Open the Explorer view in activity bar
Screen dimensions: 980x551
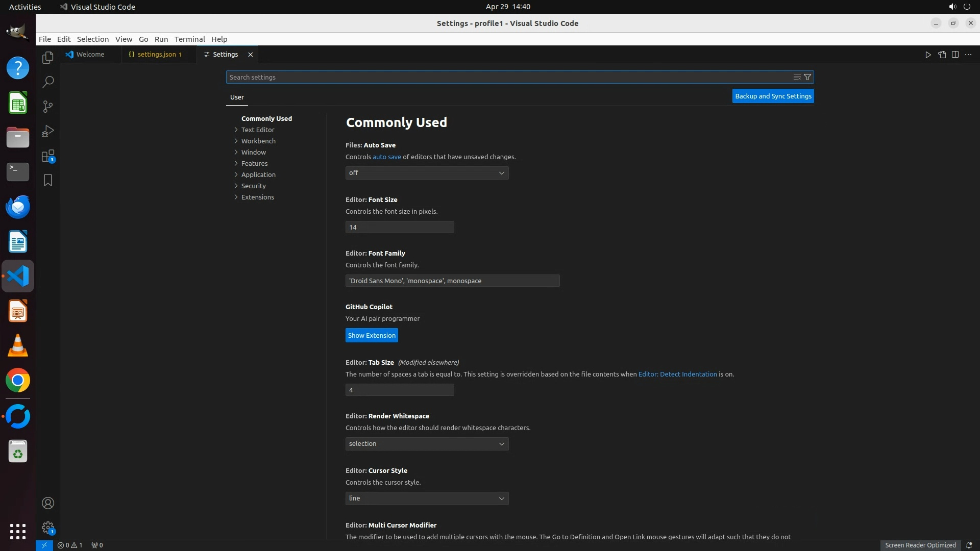[x=47, y=58]
